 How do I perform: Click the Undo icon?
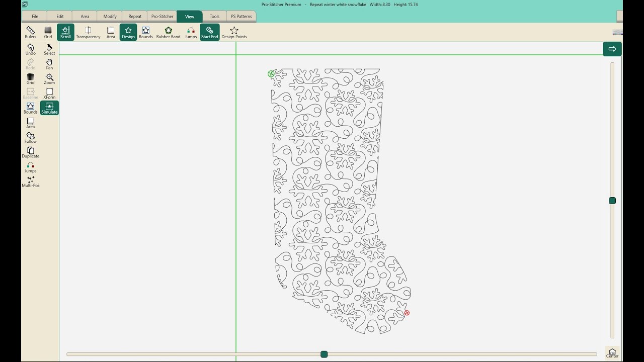coord(31,49)
